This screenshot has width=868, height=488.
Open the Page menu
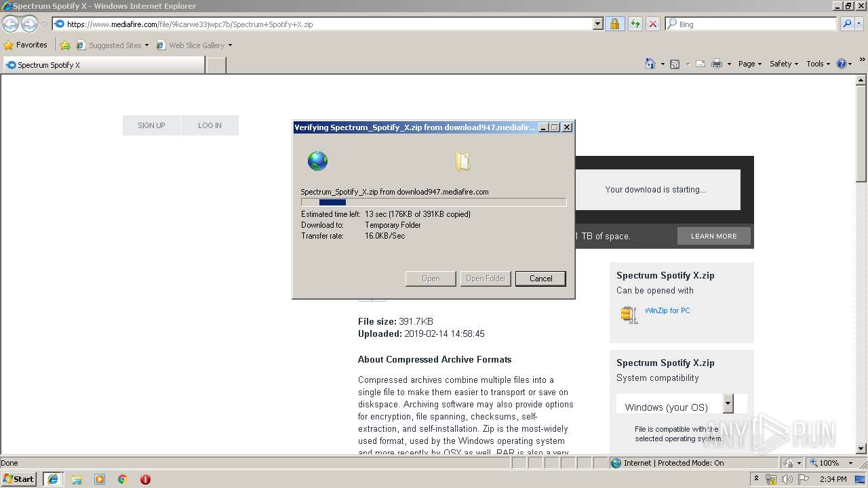tap(749, 64)
